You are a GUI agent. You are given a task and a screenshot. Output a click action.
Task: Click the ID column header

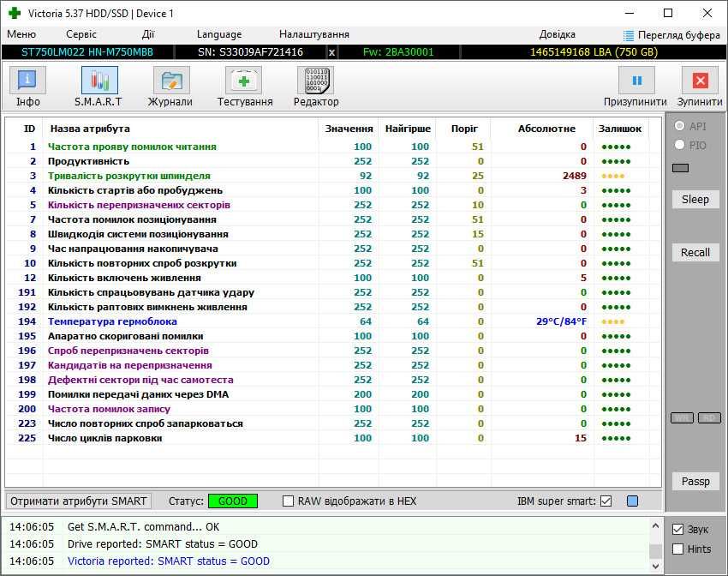tap(29, 129)
